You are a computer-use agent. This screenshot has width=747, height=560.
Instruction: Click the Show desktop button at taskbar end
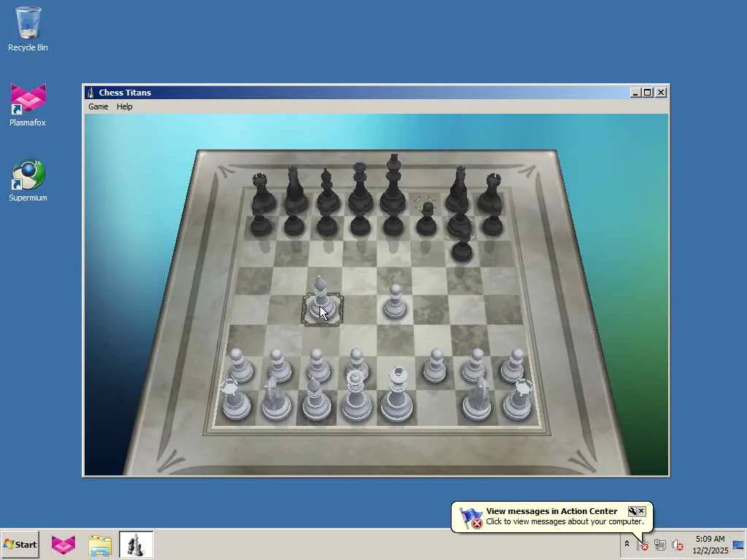coord(740,545)
